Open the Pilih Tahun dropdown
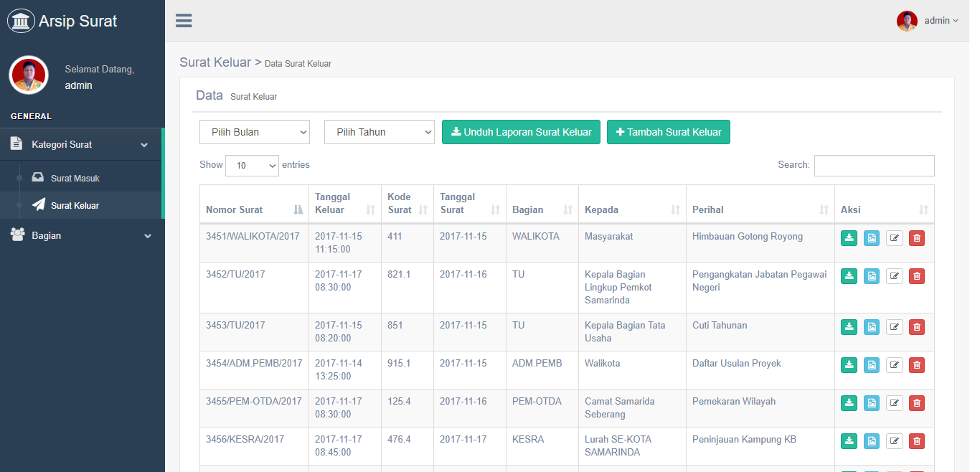980x472 pixels. [x=379, y=132]
